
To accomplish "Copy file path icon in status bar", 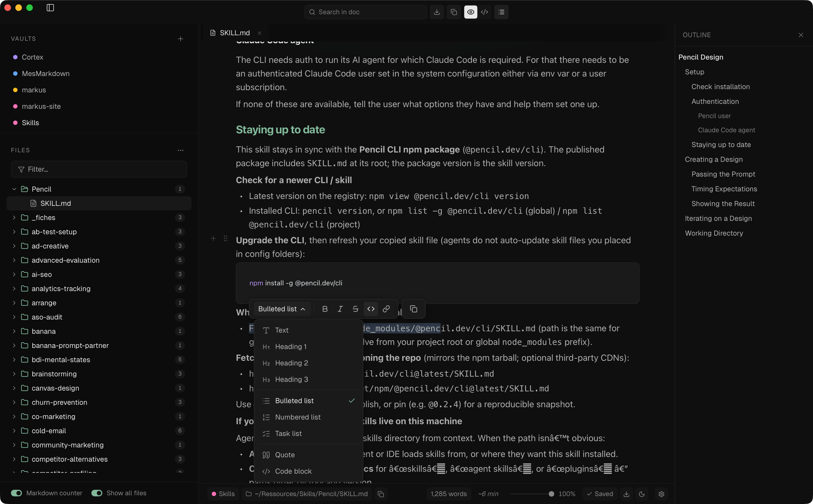I will [381, 494].
